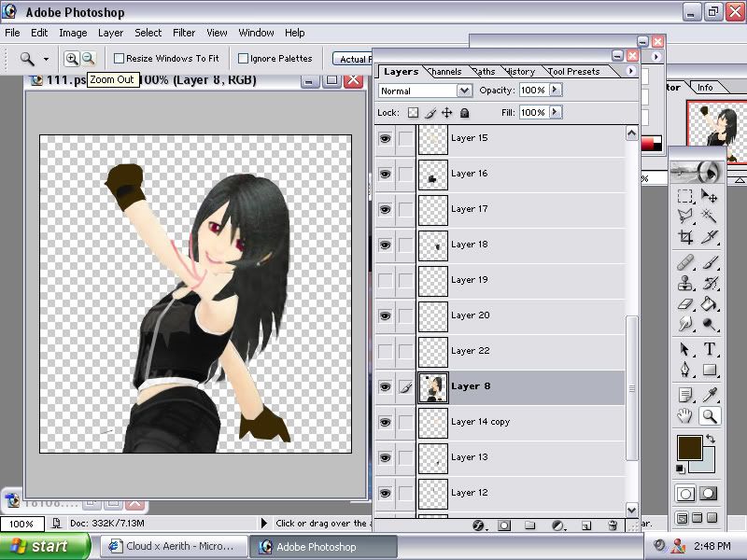Screen dimensions: 747x560
Task: Click the delete layer trash icon
Action: point(611,525)
